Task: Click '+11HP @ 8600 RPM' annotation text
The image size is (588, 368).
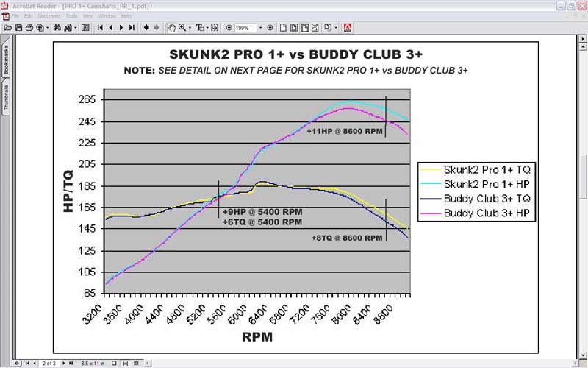Action: tap(345, 132)
